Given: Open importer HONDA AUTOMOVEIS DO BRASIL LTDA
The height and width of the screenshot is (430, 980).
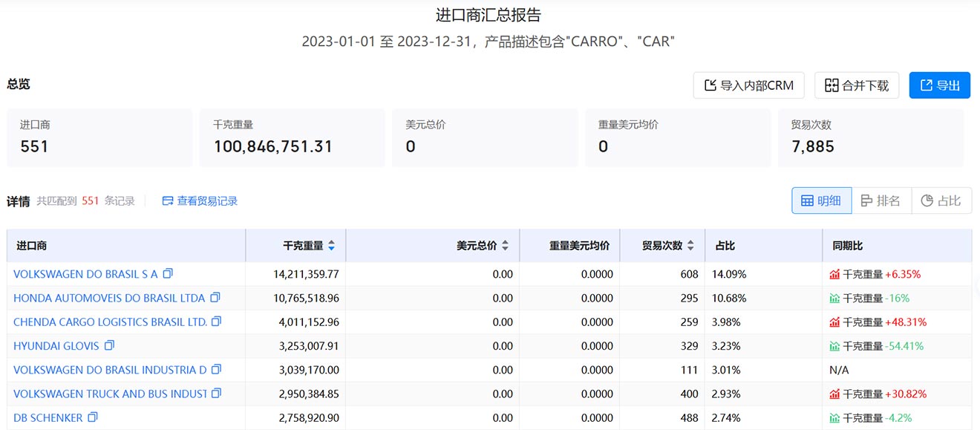Looking at the screenshot, I should pos(109,298).
